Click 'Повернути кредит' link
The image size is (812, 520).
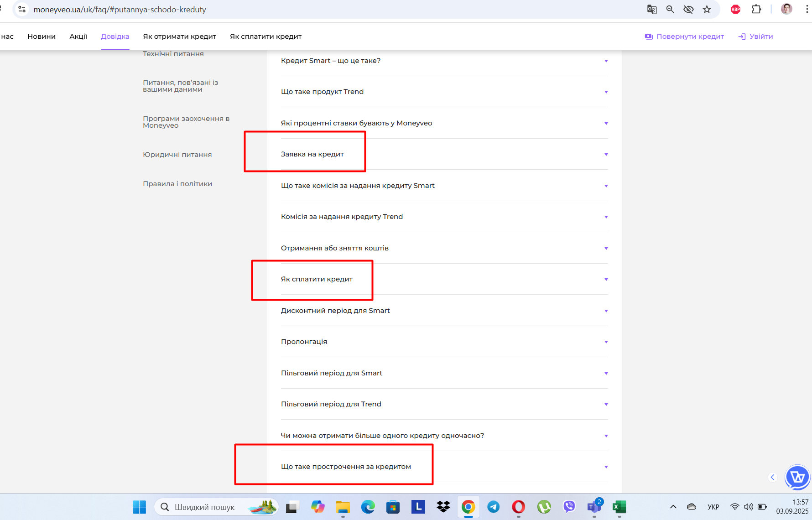pyautogui.click(x=684, y=36)
